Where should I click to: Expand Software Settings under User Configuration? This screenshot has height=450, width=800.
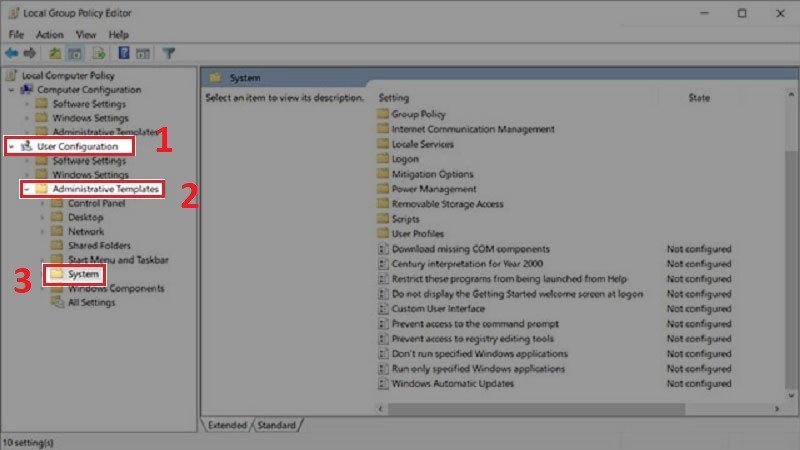pos(27,161)
